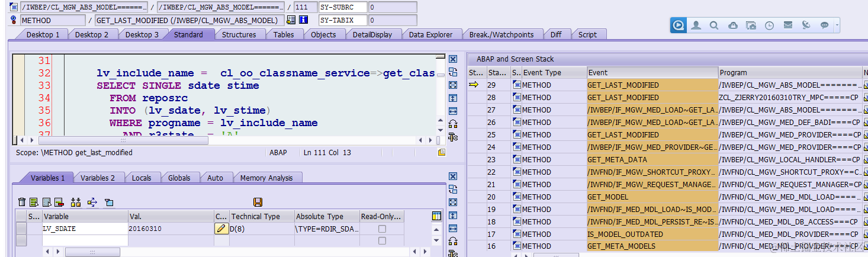Screen dimensions: 868x257
Task: Open services of the source code tool
Action: (452, 137)
